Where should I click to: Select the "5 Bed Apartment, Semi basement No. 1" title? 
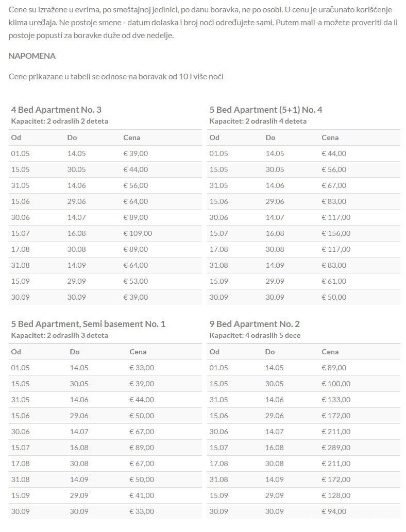[88, 324]
